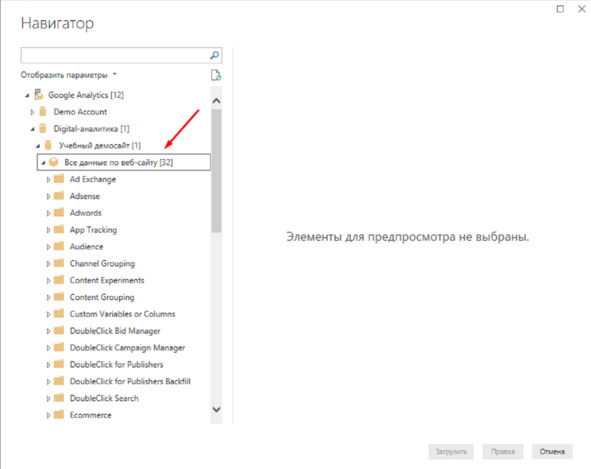Click into the navigator search field
591x469 pixels.
click(115, 55)
